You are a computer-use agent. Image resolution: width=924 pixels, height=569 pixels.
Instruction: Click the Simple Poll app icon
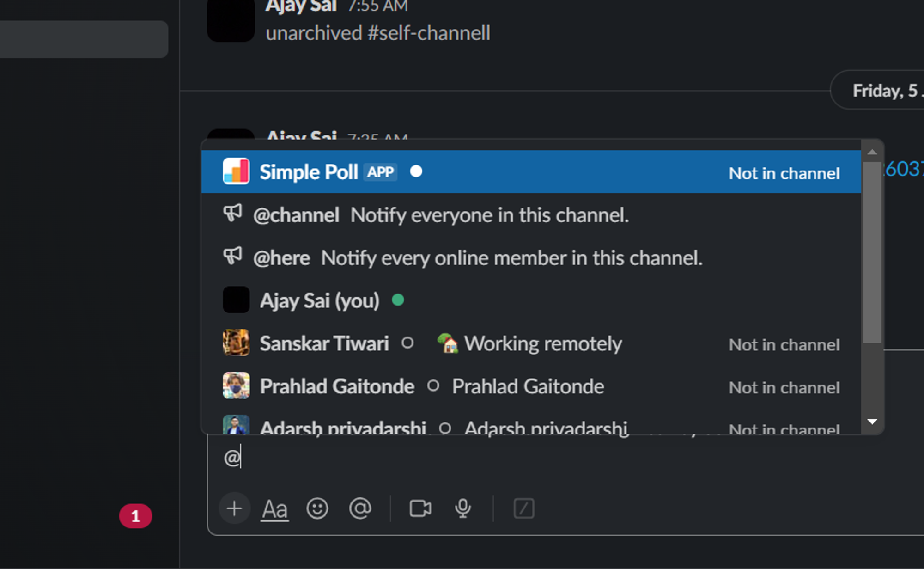coord(235,171)
